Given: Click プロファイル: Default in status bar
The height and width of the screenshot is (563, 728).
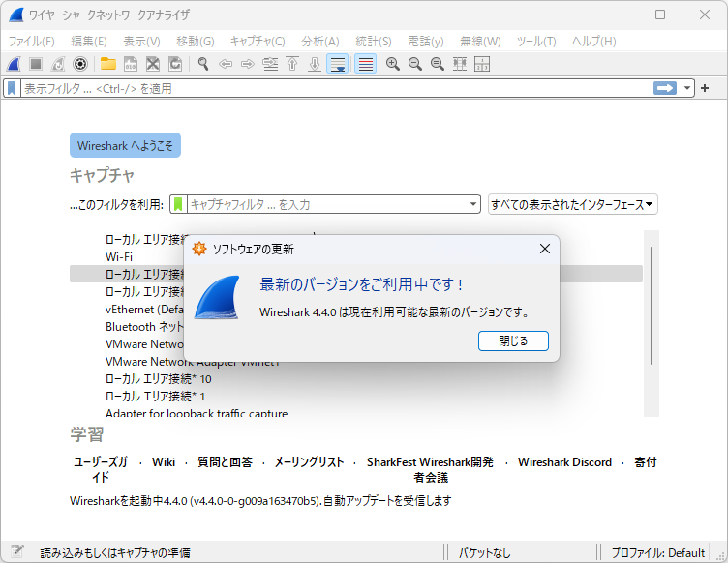Looking at the screenshot, I should (x=657, y=552).
